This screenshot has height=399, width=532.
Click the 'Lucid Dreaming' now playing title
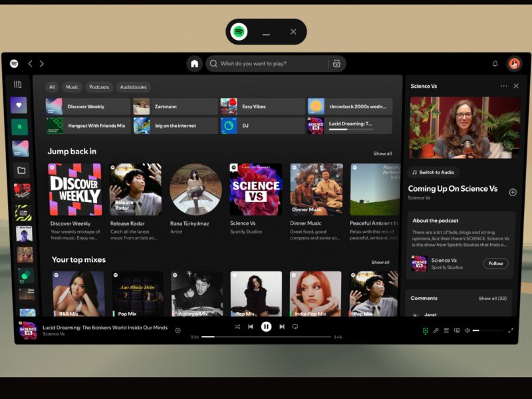point(105,327)
